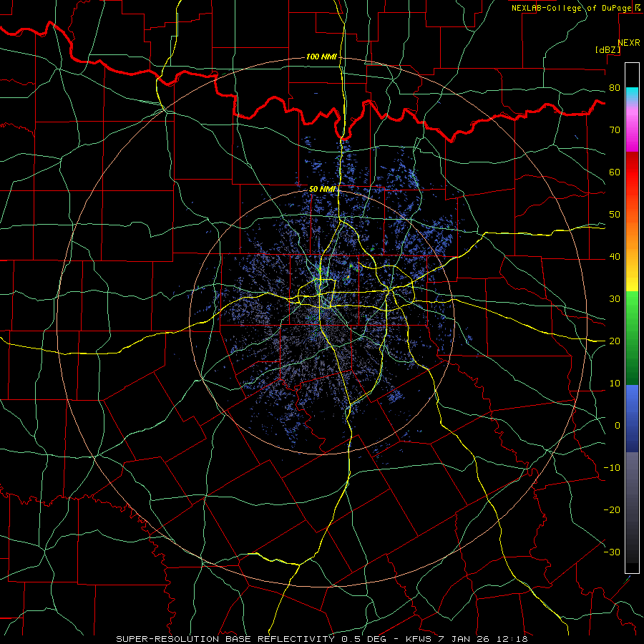Select the 60 value on dBZ scale

click(x=615, y=172)
